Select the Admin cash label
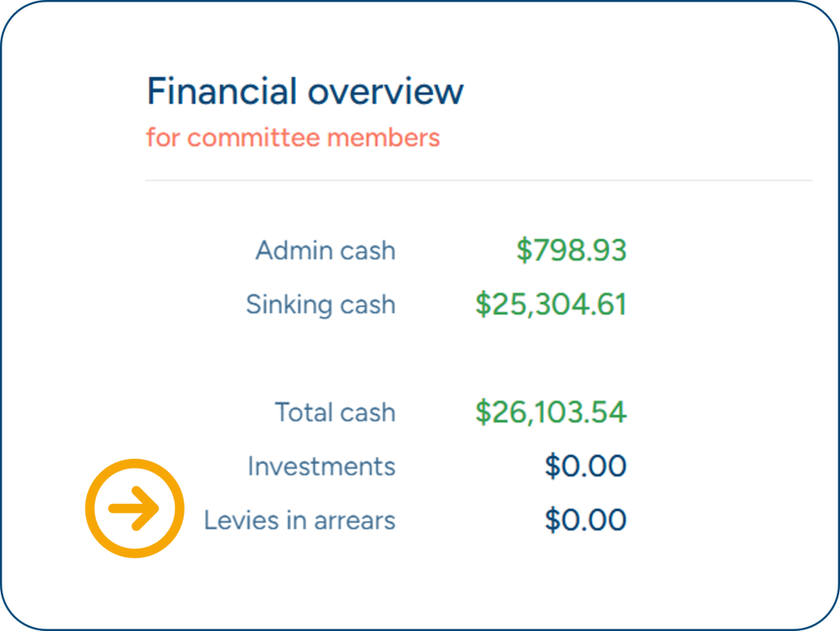 pos(326,250)
